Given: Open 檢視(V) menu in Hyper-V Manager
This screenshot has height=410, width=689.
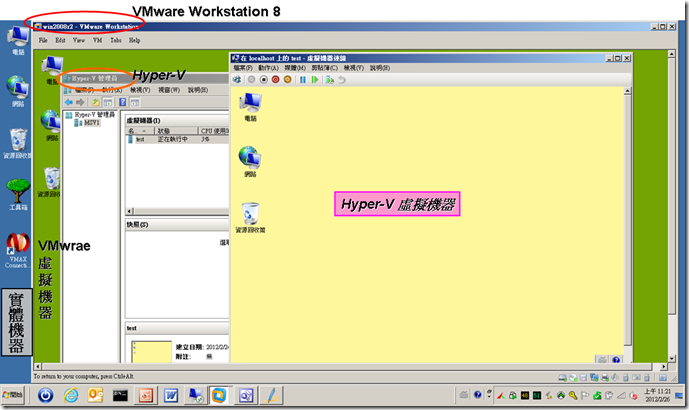Looking at the screenshot, I should pos(140,90).
